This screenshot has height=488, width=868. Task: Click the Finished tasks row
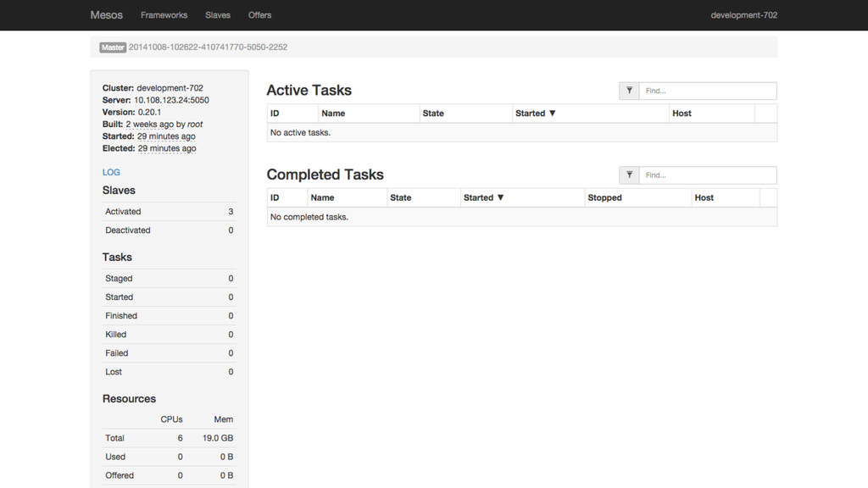point(169,316)
